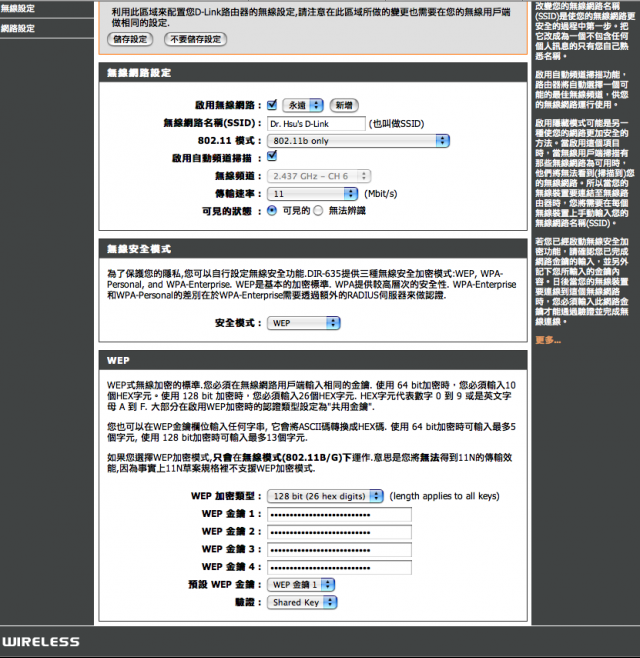Open the 預設 WEP 金鑰 dropdown
Screen dimensions: 640x658
tap(301, 585)
